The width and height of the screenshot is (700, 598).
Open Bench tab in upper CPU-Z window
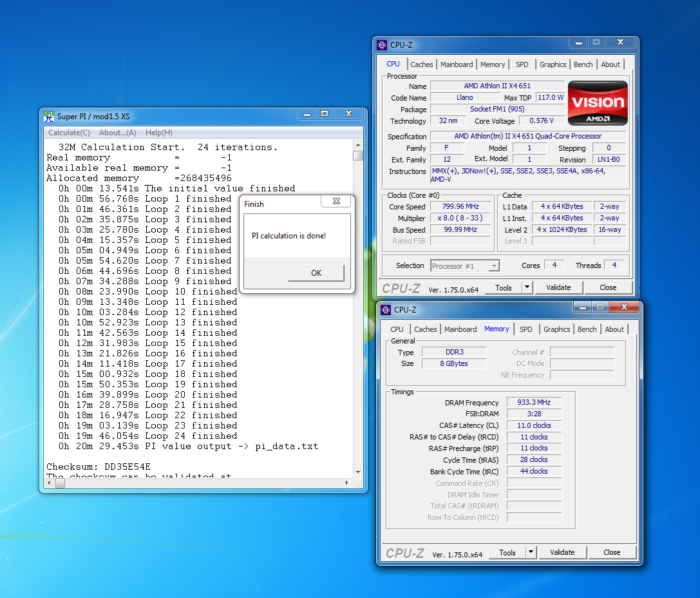[583, 64]
